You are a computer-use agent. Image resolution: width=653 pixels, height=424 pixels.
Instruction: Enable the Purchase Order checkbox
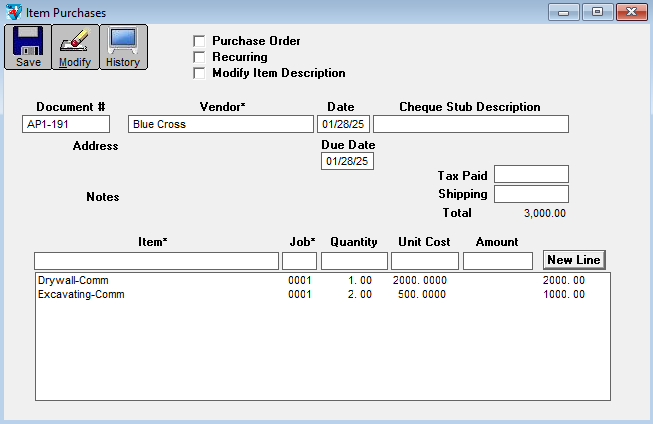click(x=199, y=41)
